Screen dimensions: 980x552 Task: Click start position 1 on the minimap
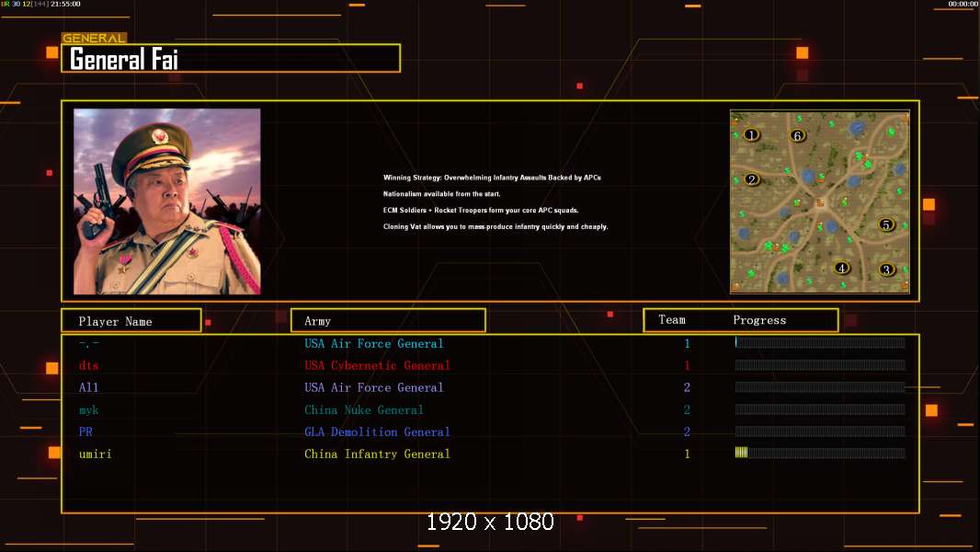[x=751, y=134]
